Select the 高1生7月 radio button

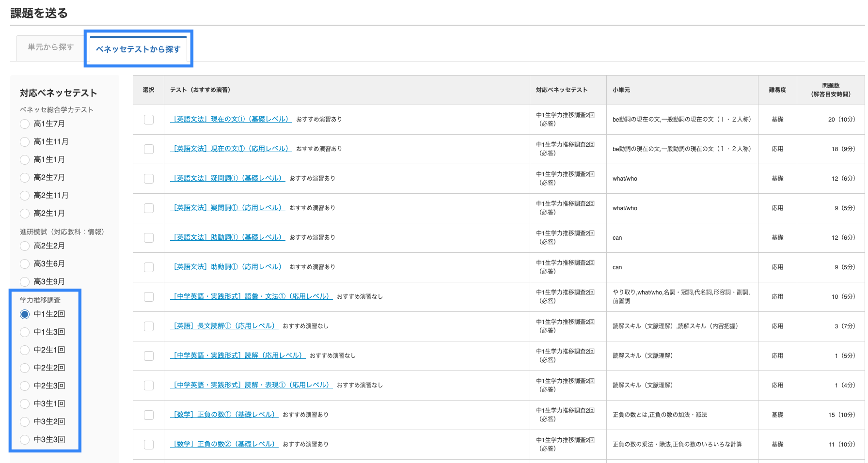pos(25,124)
